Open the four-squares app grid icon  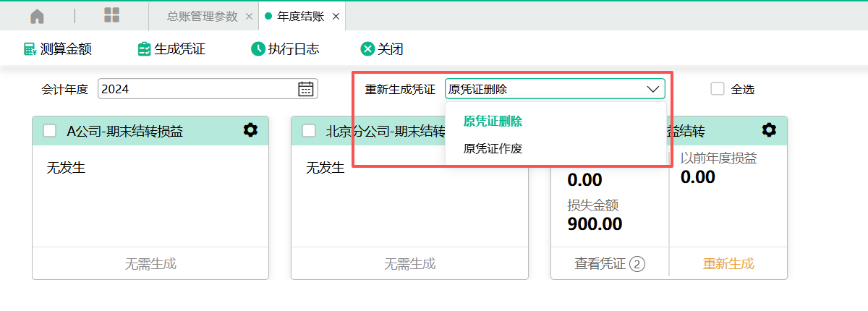(112, 15)
